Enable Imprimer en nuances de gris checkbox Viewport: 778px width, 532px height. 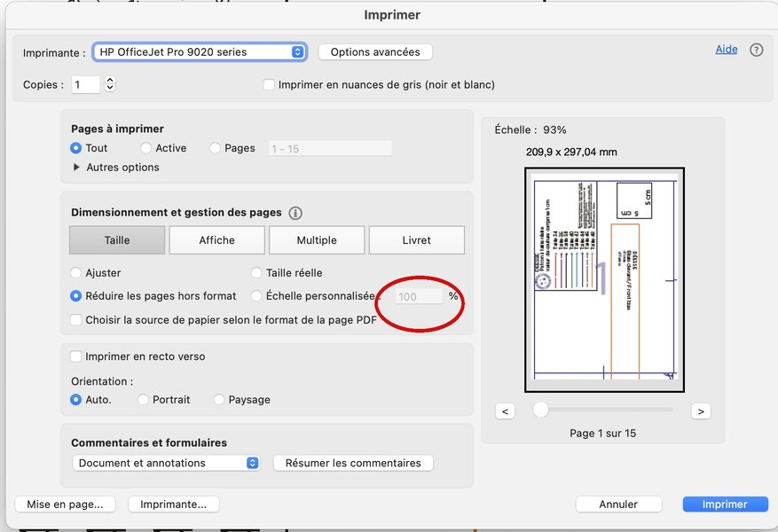(x=269, y=85)
